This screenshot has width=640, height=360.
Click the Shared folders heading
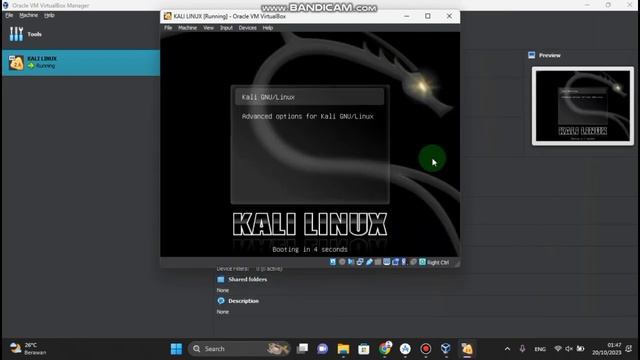[247, 280]
